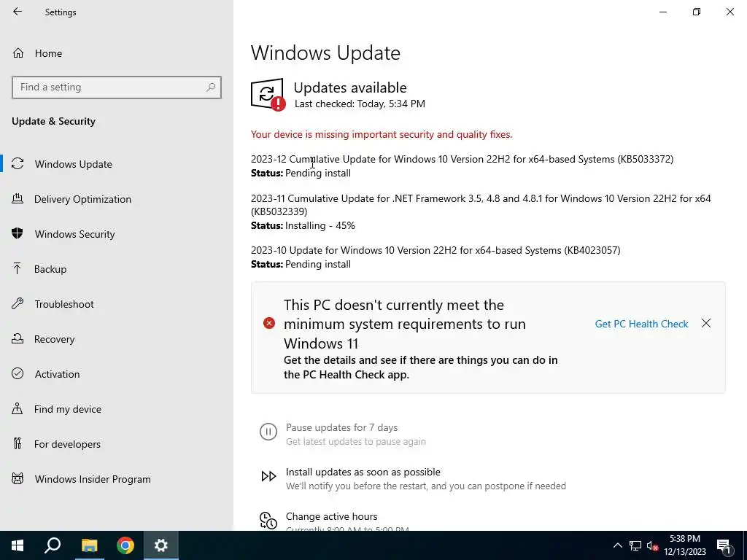Click the Updates available heading

(x=350, y=87)
